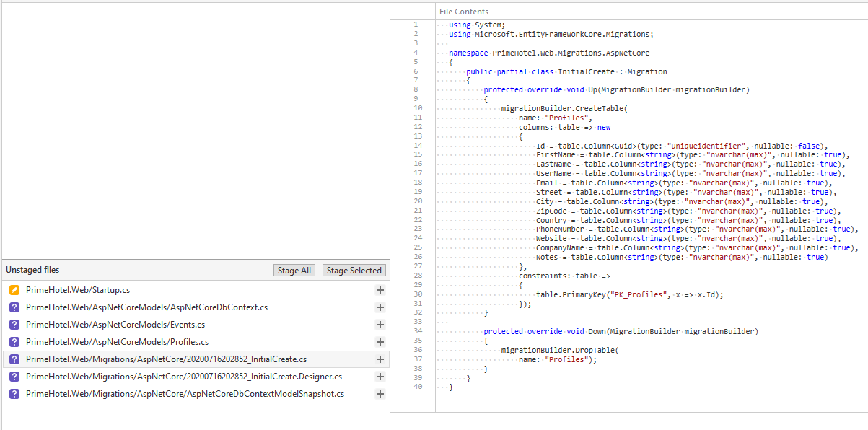This screenshot has width=868, height=430.
Task: Select AspNetCoreModels/Events.cs file row
Action: 196,325
